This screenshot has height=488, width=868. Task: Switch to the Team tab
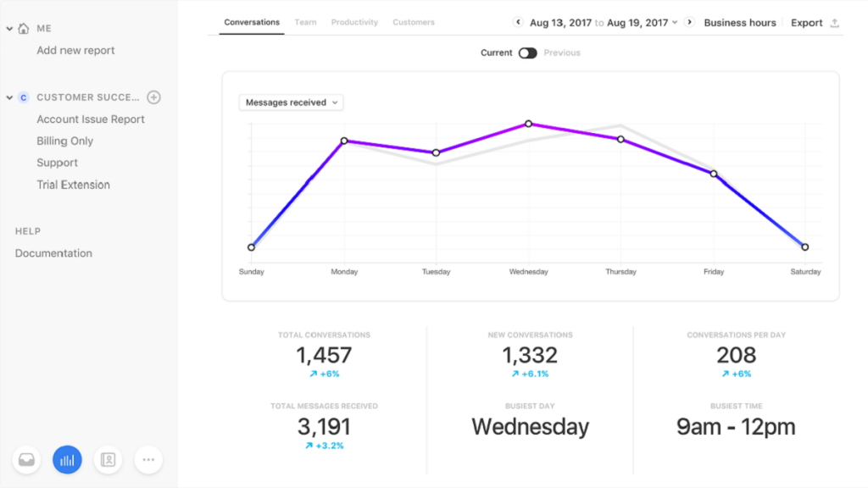pyautogui.click(x=305, y=23)
